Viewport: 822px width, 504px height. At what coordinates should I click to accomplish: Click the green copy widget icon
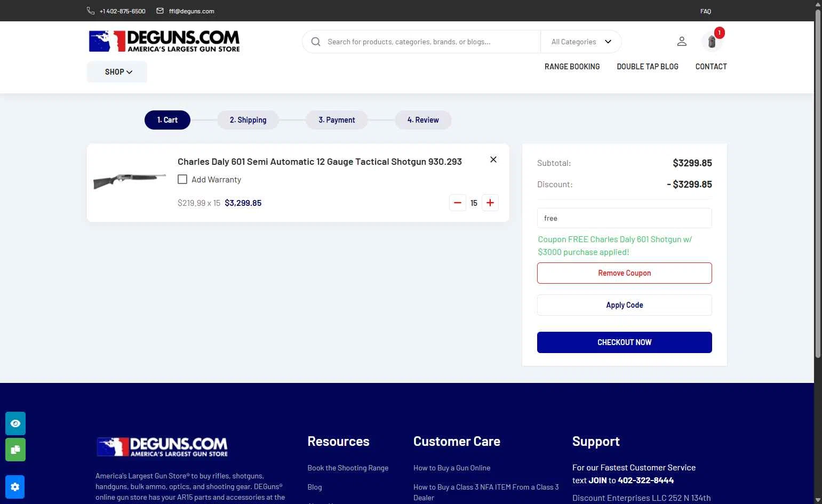[15, 450]
